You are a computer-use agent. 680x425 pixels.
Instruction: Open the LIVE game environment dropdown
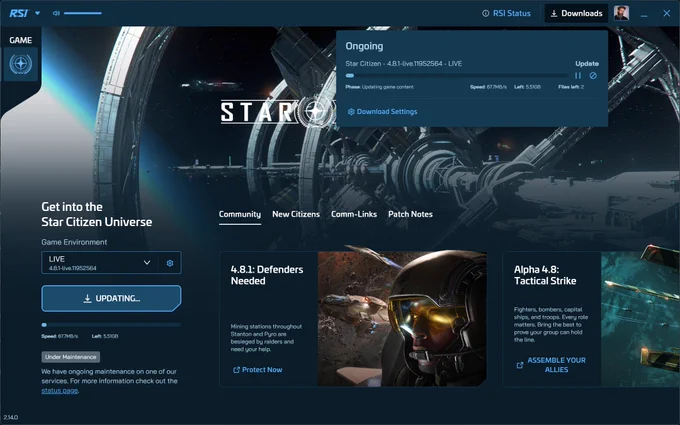[100, 263]
